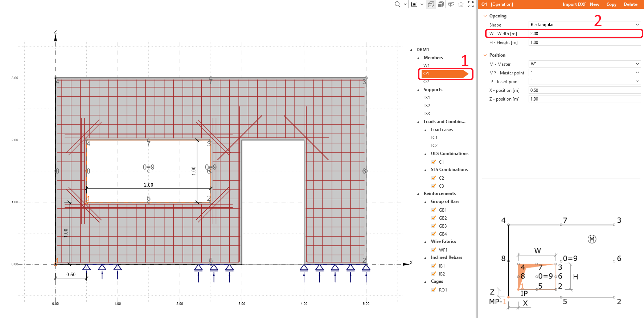
Task: Select opening O2 in the members tree
Action: pos(426,82)
